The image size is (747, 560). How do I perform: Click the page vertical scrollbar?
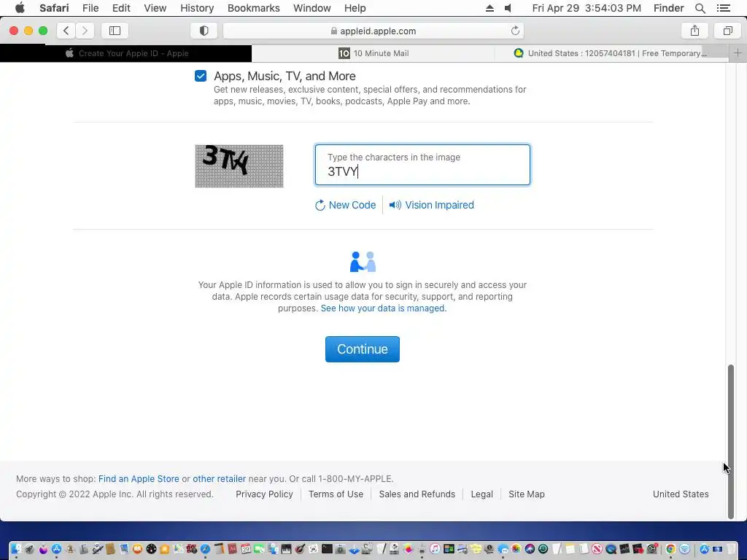coord(731,441)
